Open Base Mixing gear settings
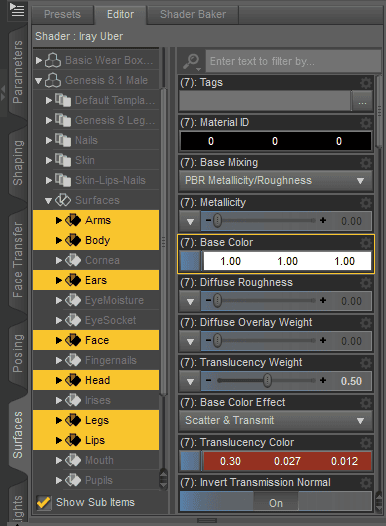The width and height of the screenshot is (386, 526). click(366, 163)
